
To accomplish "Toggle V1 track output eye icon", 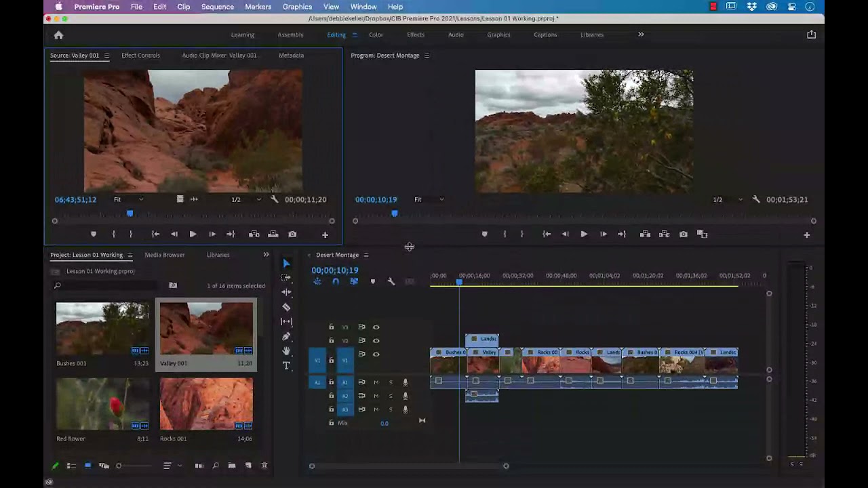I will click(376, 354).
